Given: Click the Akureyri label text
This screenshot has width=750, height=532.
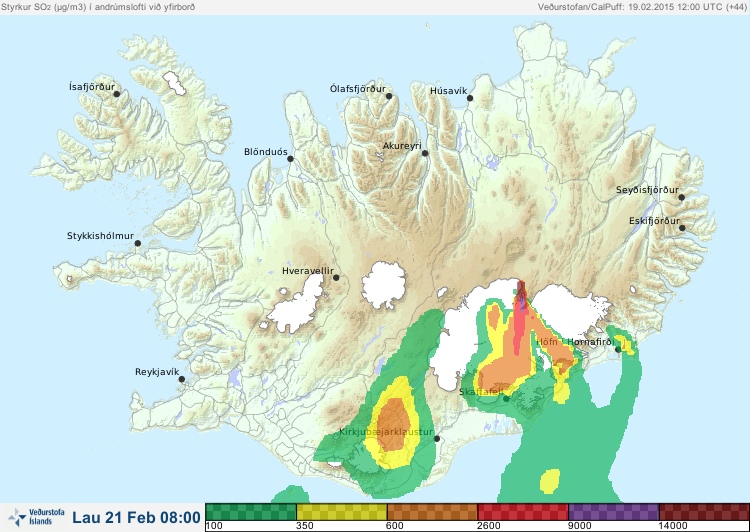Looking at the screenshot, I should 402,146.
